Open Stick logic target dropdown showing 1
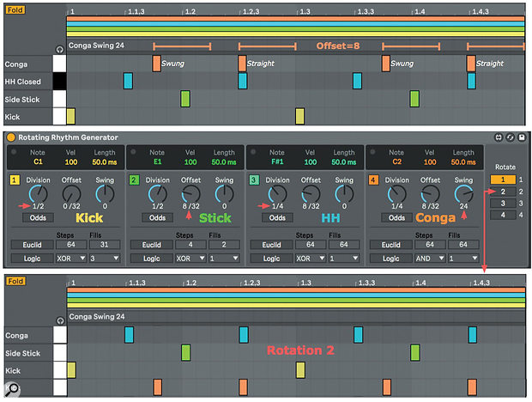 (x=224, y=259)
